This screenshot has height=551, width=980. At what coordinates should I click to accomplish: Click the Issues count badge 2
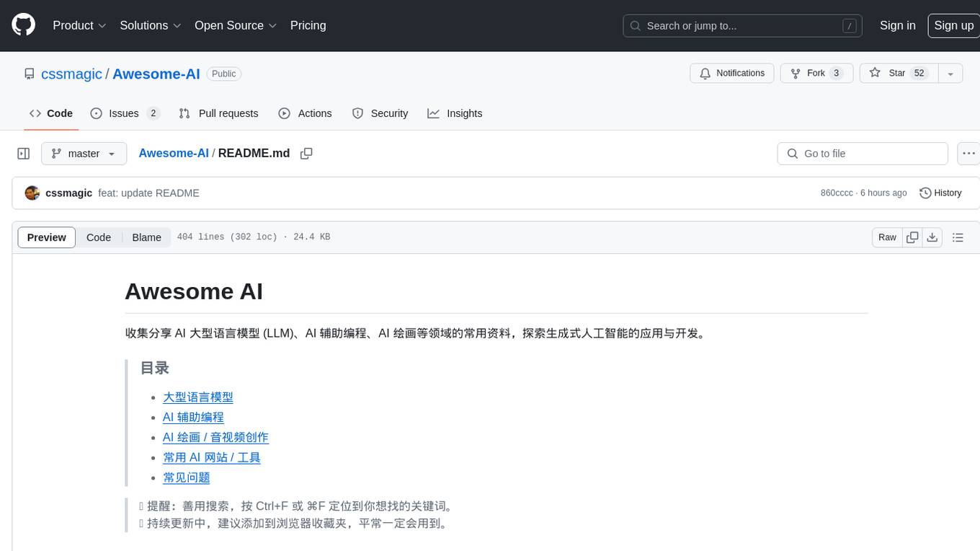pos(153,113)
